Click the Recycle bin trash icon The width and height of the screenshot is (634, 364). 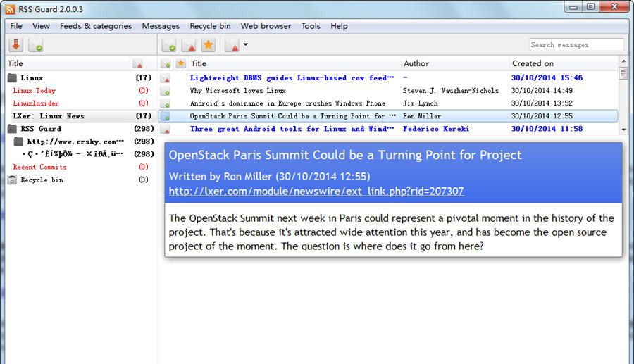point(12,180)
